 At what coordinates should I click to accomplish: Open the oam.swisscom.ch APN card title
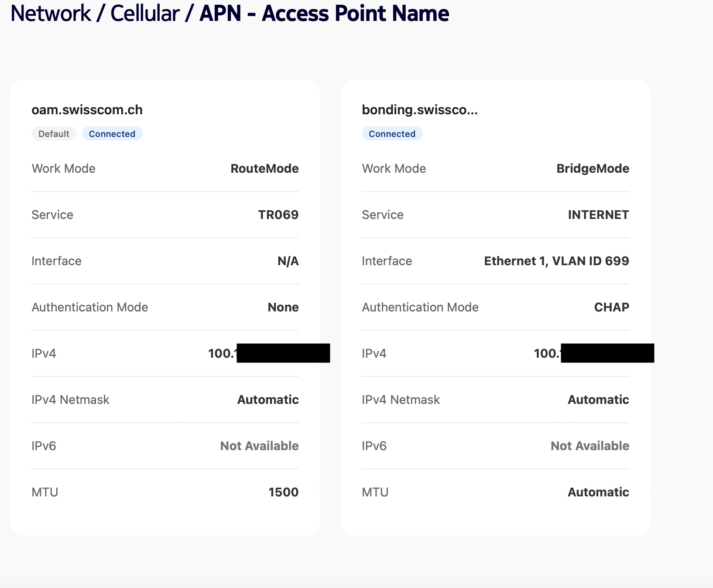click(x=87, y=110)
